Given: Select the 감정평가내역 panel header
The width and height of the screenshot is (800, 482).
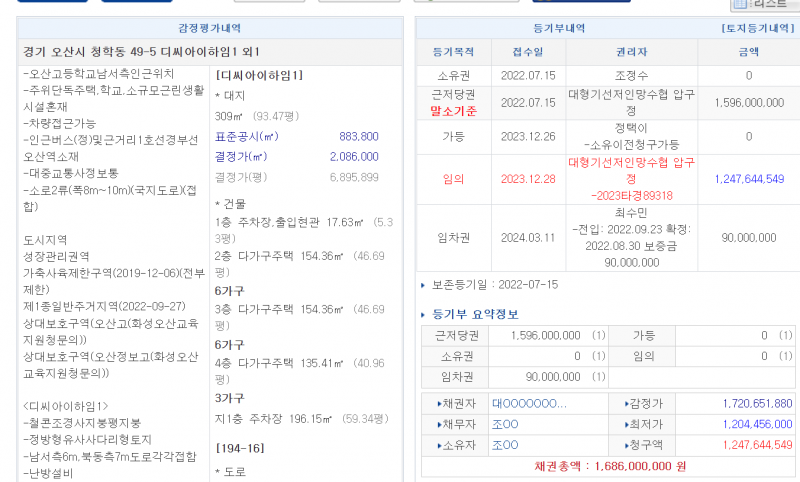Looking at the screenshot, I should click(x=208, y=29).
